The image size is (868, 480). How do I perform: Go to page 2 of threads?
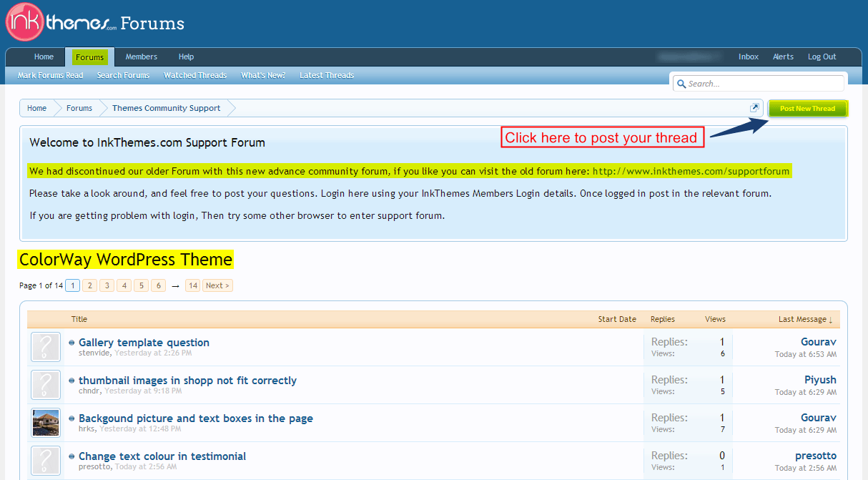(89, 285)
